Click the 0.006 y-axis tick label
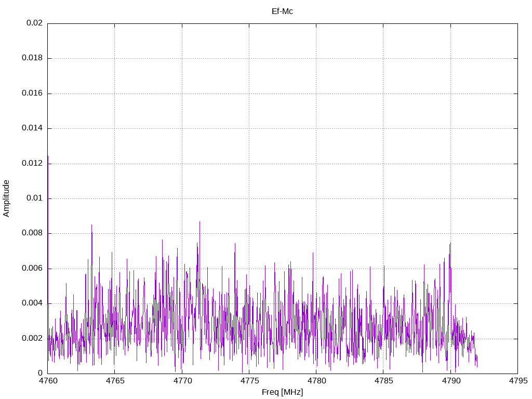 tap(32, 269)
